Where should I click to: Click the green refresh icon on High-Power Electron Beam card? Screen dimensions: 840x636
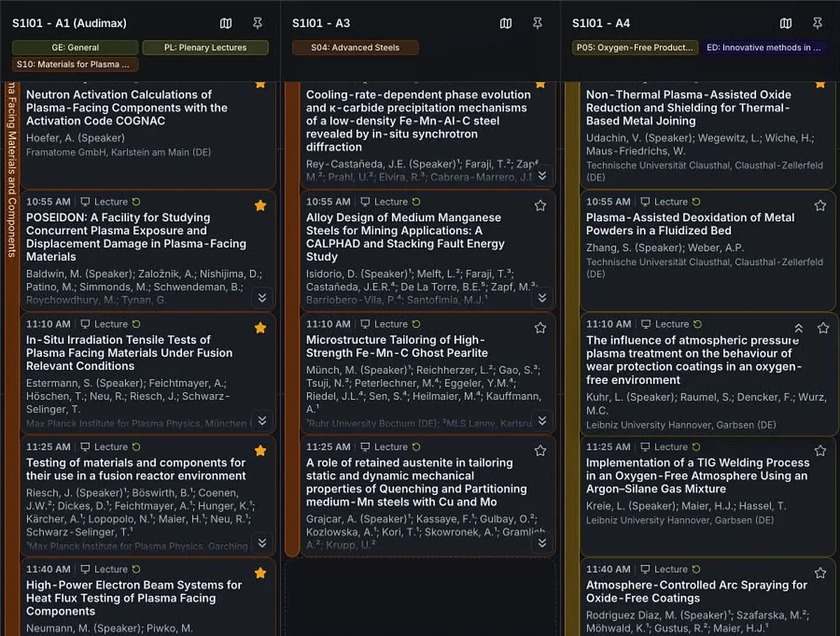tap(136, 569)
